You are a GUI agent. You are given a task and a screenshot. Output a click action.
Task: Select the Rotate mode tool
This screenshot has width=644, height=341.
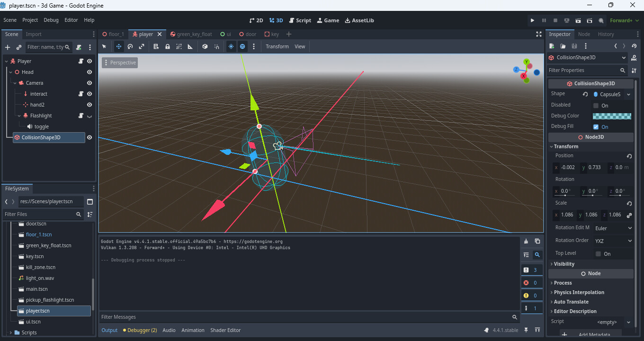click(x=130, y=46)
